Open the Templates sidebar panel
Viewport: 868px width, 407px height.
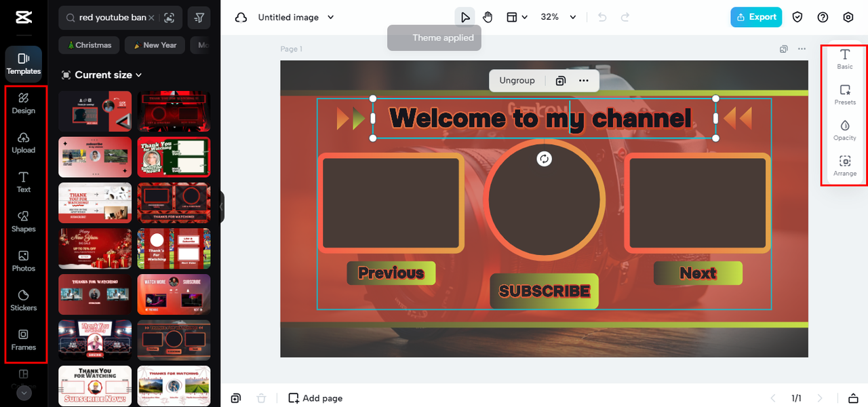pos(24,64)
